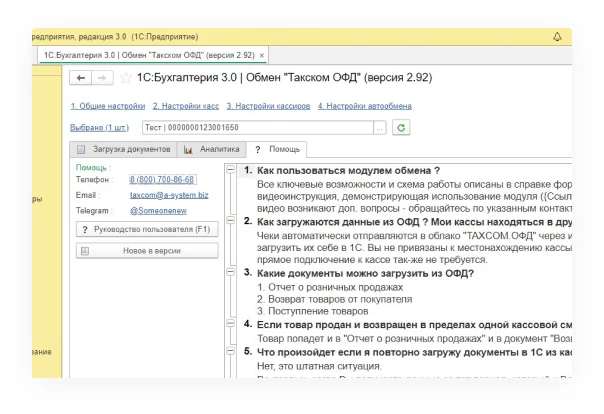
Task: Click text Нет, это штатная ситуация.
Action: click(319, 366)
